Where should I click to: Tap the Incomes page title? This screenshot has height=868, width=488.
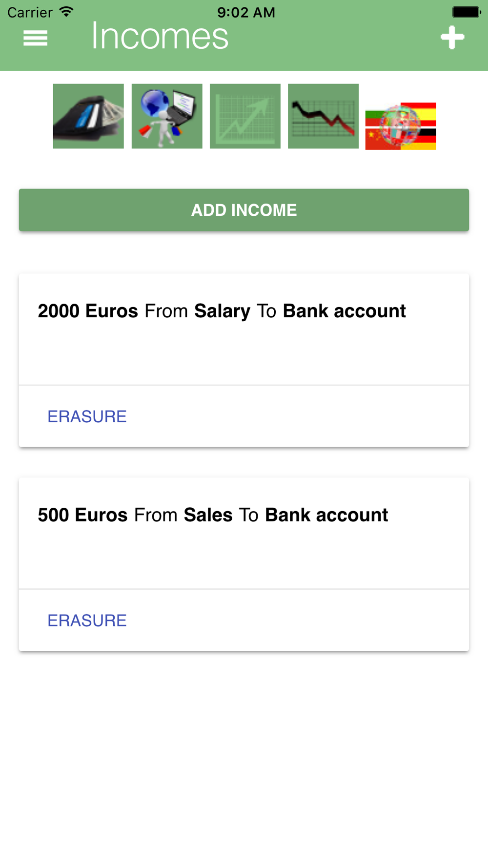tap(160, 36)
